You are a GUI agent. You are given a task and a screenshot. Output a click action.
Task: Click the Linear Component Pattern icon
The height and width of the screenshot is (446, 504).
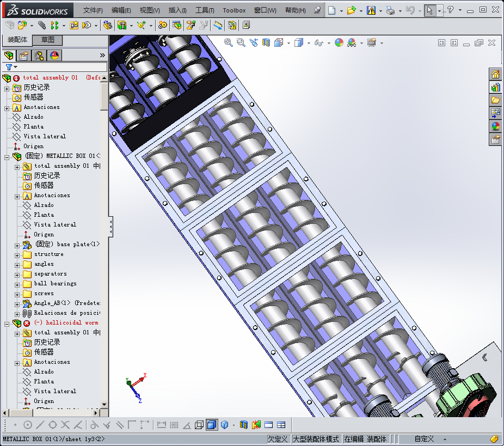(x=54, y=25)
